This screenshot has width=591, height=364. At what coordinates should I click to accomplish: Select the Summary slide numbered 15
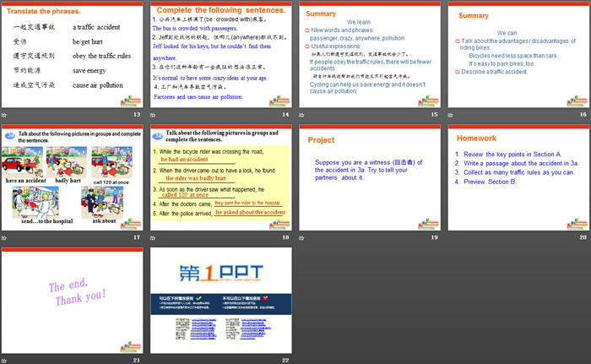coord(369,57)
